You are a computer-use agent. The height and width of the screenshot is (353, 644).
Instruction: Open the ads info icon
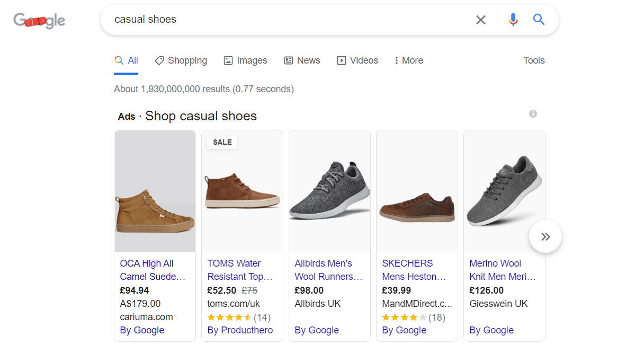pos(533,114)
